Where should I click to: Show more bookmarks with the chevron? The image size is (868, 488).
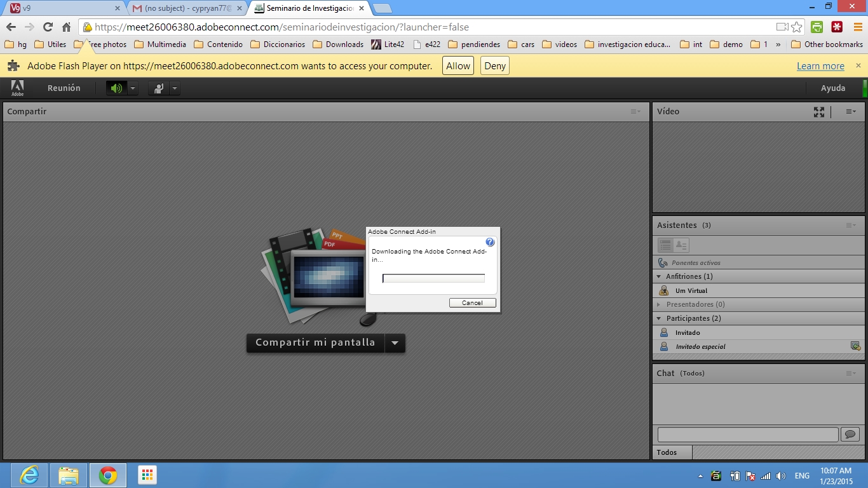[778, 44]
